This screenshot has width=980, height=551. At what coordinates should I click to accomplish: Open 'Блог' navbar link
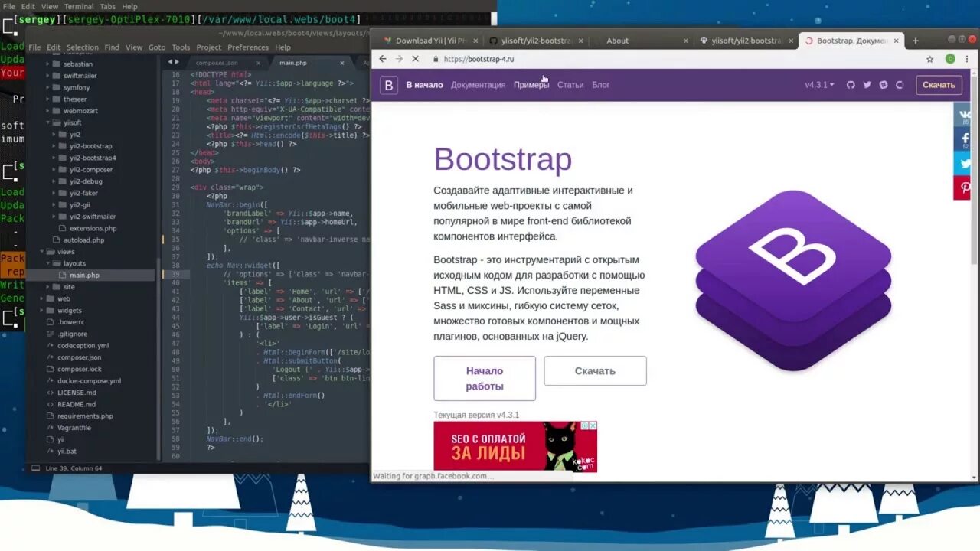tap(601, 85)
